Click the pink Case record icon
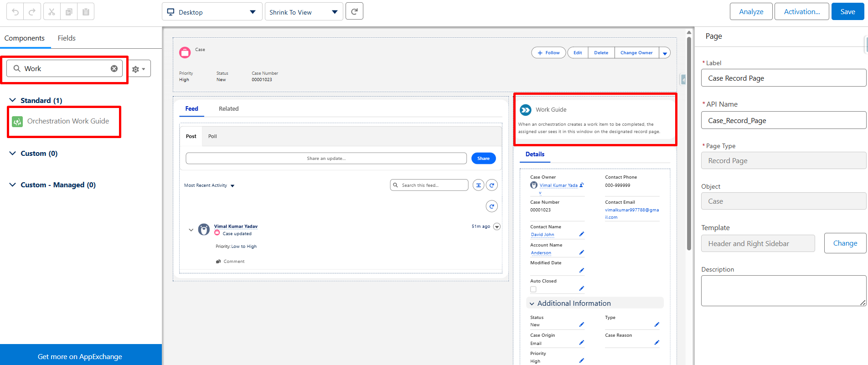Viewport: 868px width, 365px height. tap(185, 52)
